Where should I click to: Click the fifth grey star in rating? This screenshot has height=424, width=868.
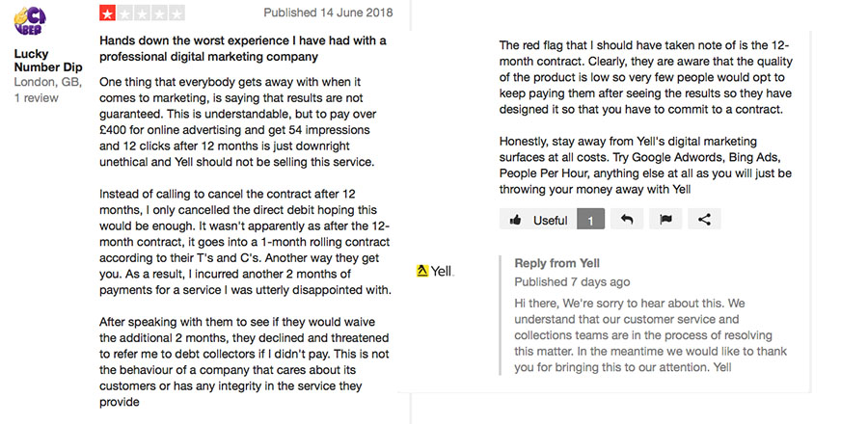(x=177, y=13)
